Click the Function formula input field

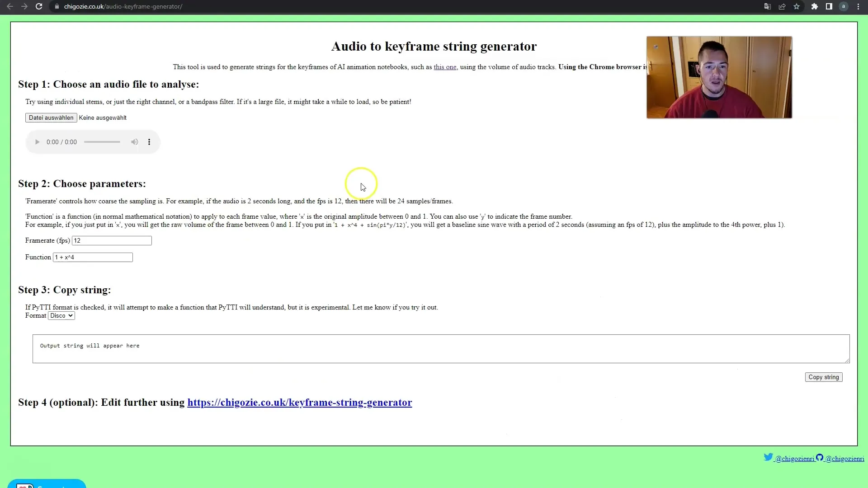pyautogui.click(x=93, y=257)
